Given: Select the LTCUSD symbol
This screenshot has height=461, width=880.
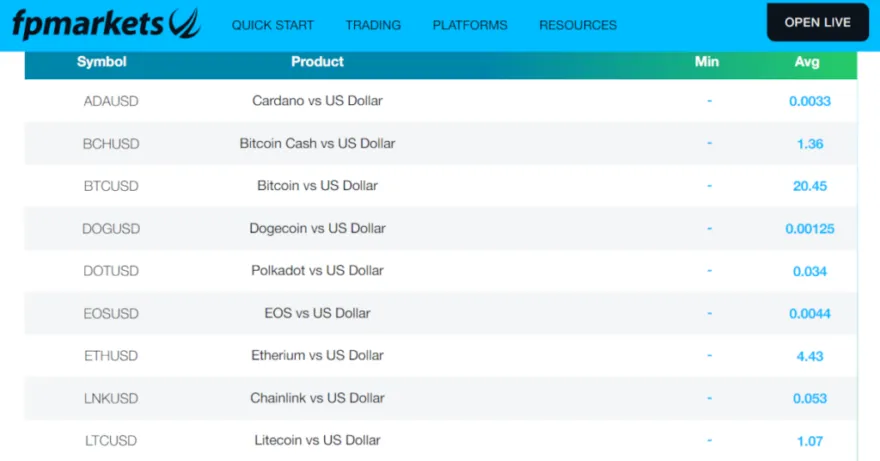Looking at the screenshot, I should pyautogui.click(x=110, y=440).
